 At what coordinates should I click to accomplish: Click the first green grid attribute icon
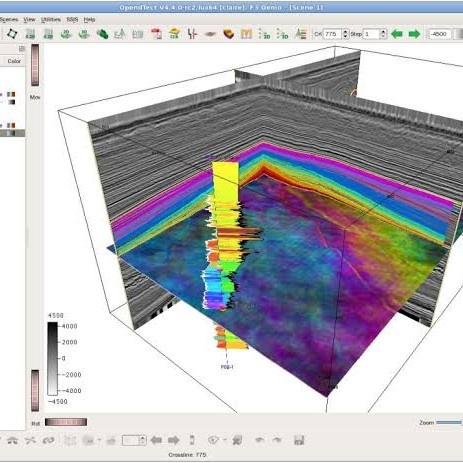[x=30, y=34]
